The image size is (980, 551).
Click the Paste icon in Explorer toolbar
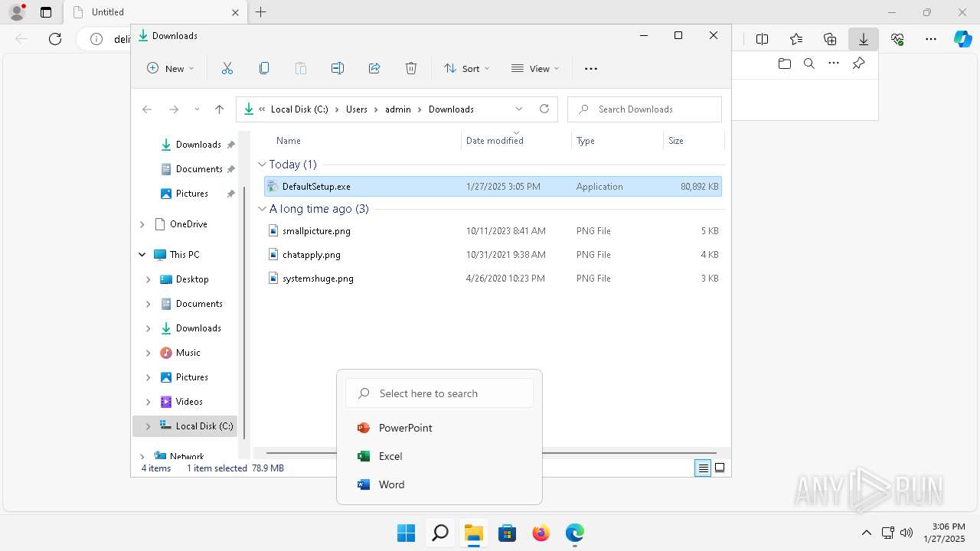[301, 68]
